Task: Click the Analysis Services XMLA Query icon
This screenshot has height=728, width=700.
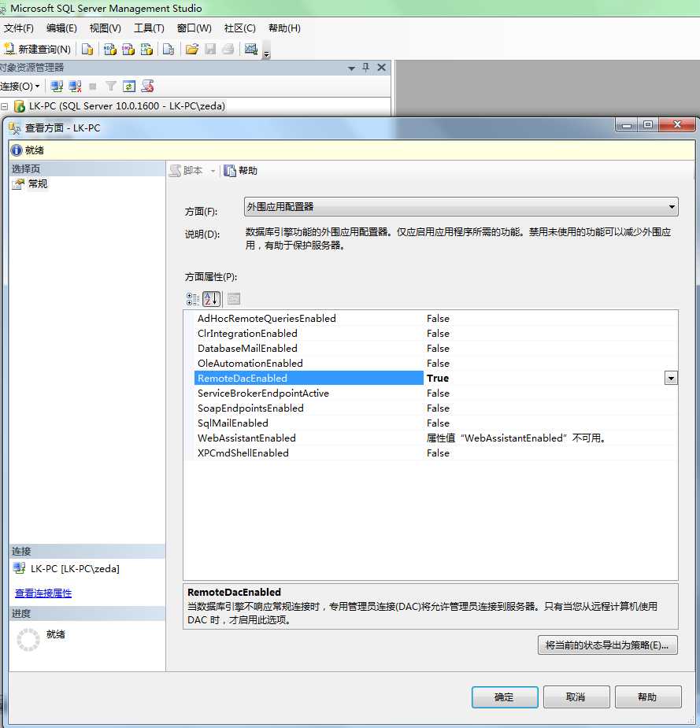Action: tap(146, 50)
